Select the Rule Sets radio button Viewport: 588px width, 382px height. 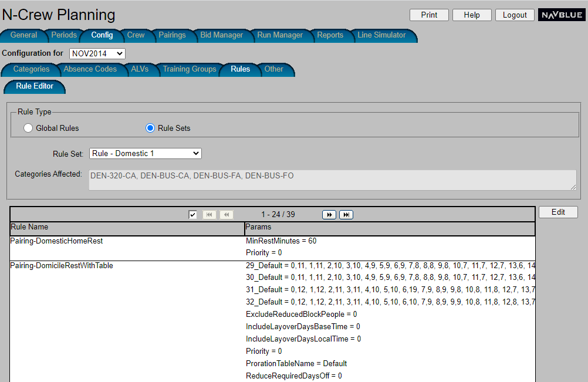point(150,128)
